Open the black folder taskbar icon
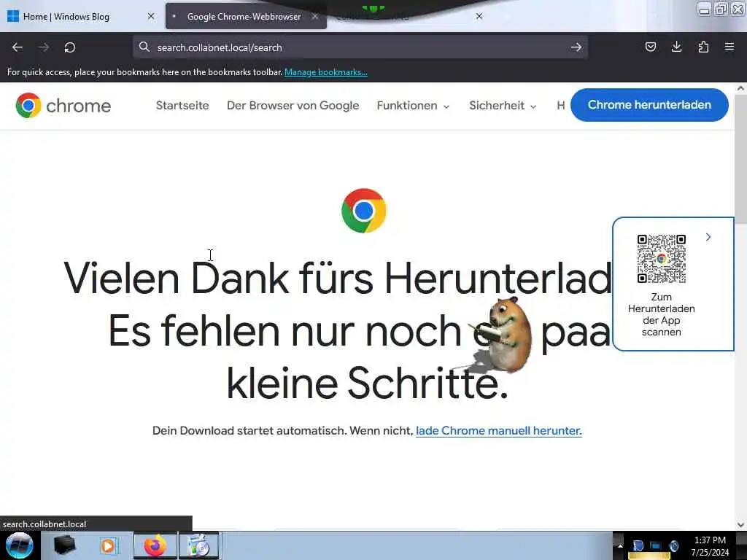 coord(65,545)
